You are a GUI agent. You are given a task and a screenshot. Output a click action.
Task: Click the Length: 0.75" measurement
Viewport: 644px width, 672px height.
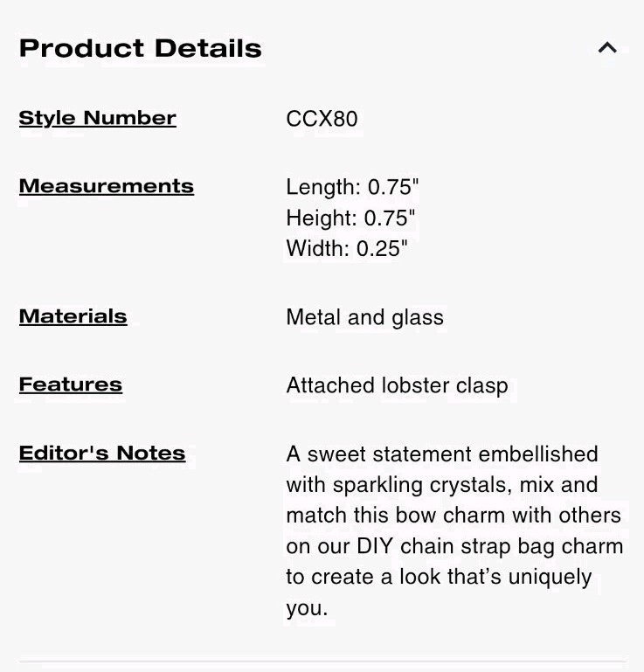pos(352,187)
